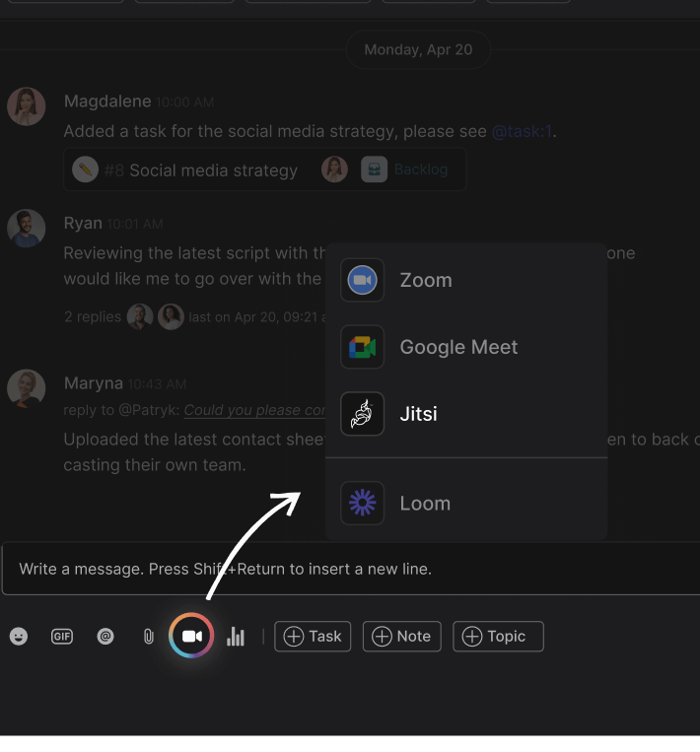This screenshot has width=700, height=752.
Task: Click the Magdalene sender name
Action: [x=107, y=102]
